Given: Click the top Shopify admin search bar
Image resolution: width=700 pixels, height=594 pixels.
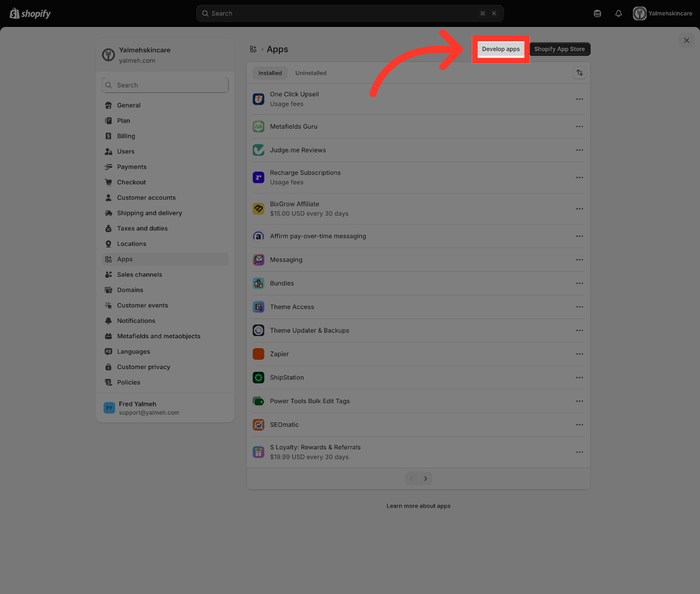Looking at the screenshot, I should point(350,14).
